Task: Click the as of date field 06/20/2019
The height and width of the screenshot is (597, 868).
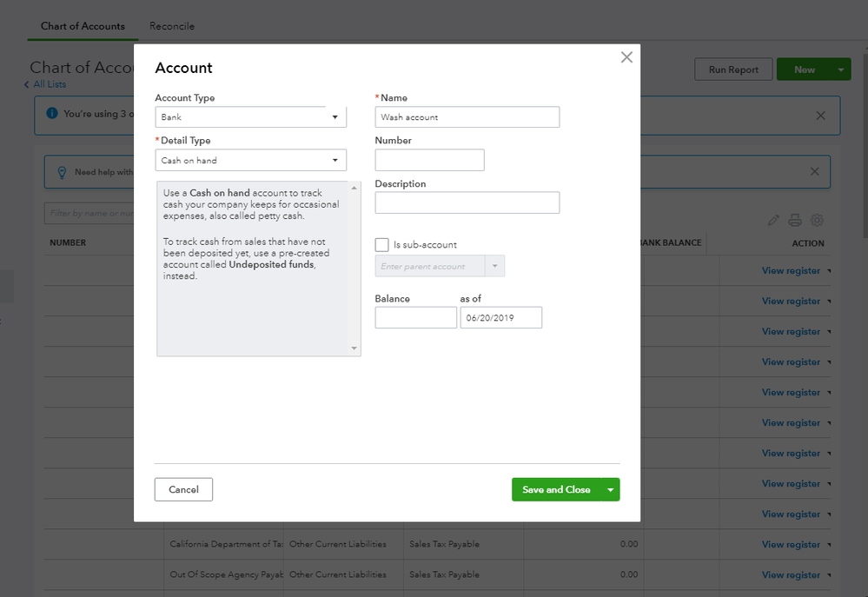Action: coord(501,317)
